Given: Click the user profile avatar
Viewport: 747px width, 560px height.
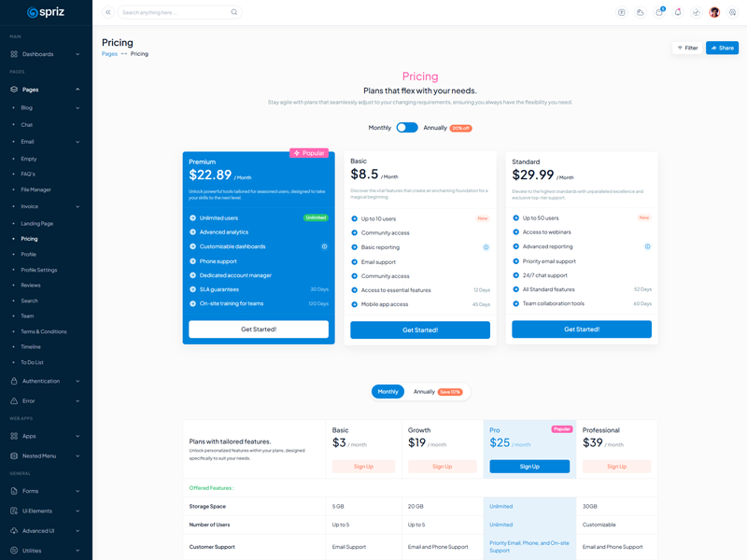Looking at the screenshot, I should (714, 12).
